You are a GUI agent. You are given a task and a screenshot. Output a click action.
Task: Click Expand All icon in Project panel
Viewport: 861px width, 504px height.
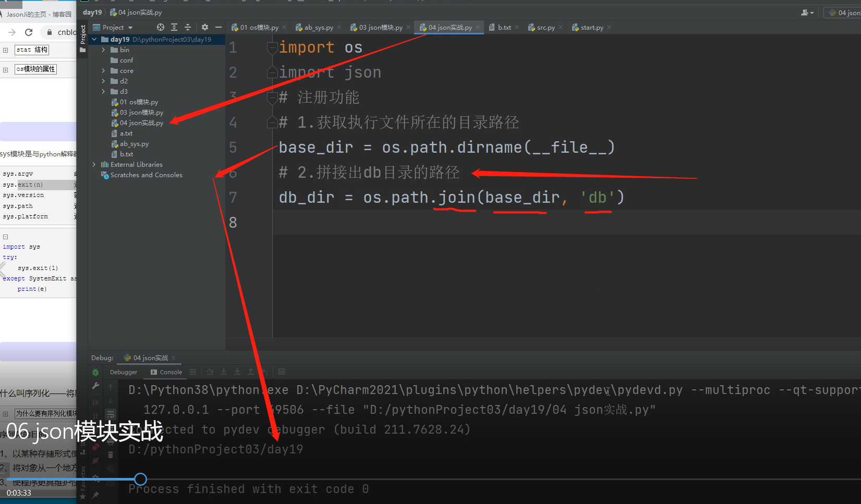click(174, 27)
